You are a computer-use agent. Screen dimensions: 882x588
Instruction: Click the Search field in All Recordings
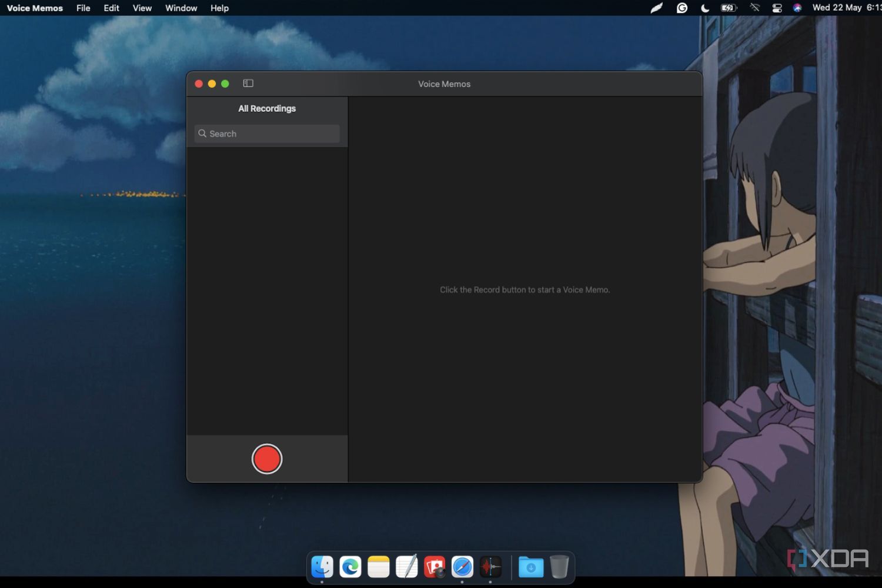tap(267, 133)
